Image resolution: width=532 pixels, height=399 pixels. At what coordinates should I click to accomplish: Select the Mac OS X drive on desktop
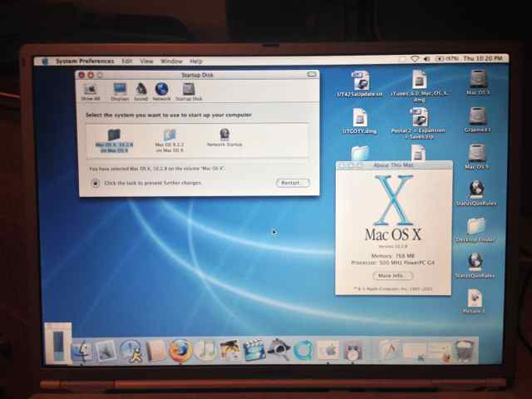(x=478, y=82)
